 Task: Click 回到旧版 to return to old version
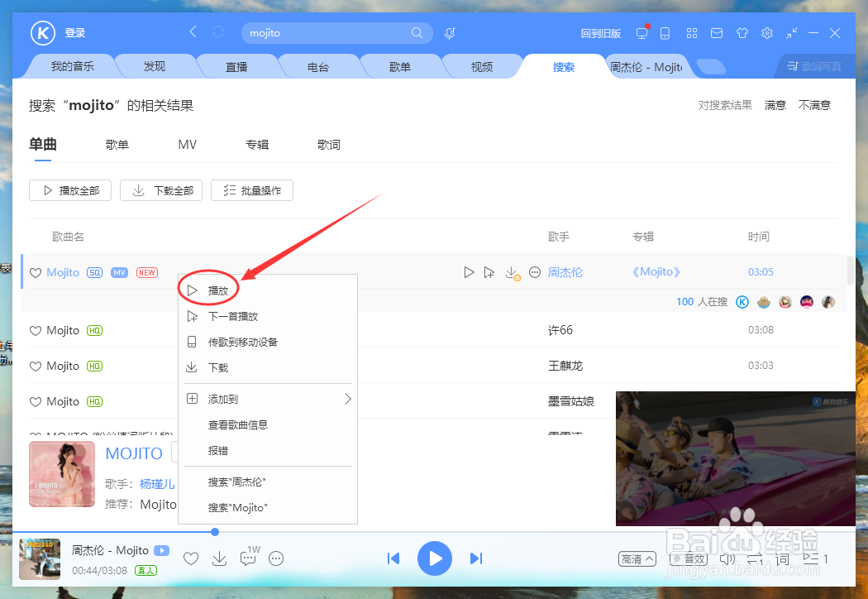(x=601, y=33)
